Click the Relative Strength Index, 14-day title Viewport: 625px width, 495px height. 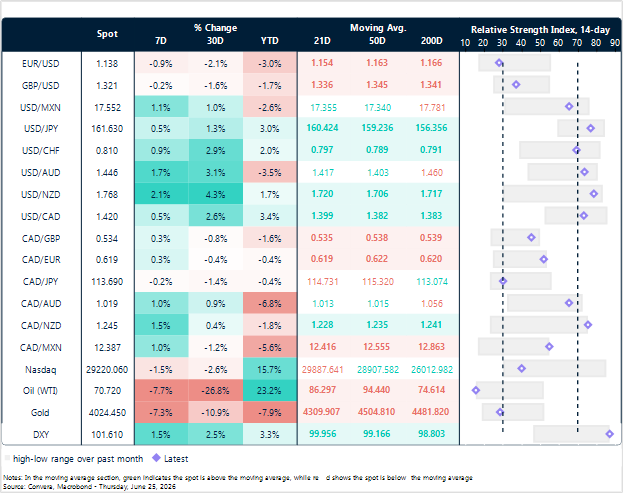click(x=541, y=30)
